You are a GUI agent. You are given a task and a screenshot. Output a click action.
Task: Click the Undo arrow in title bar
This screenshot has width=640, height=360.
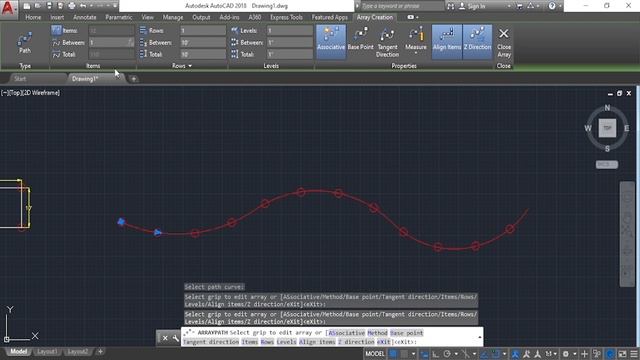point(83,6)
